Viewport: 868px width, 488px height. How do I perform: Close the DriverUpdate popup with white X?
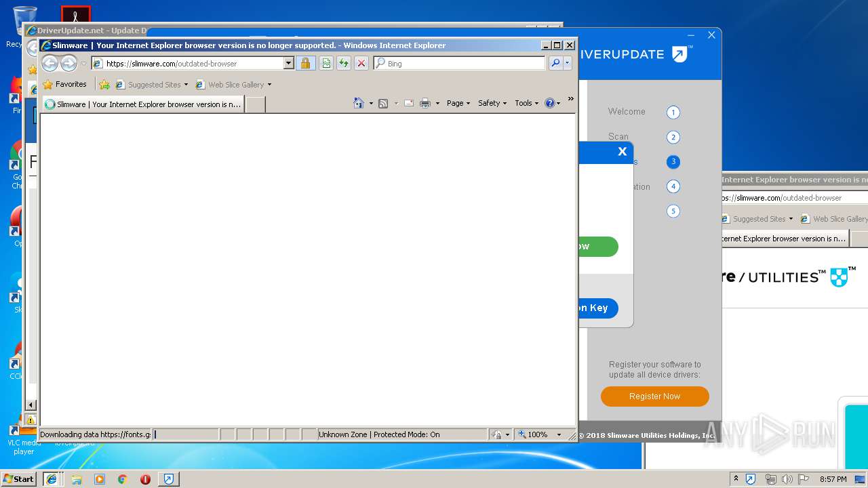(622, 152)
